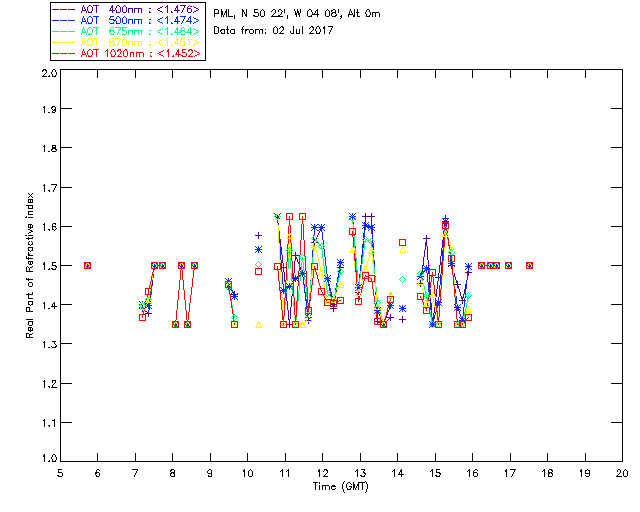The image size is (640, 512).
Task: Click the x-axis tick label 10
Action: 247,473
